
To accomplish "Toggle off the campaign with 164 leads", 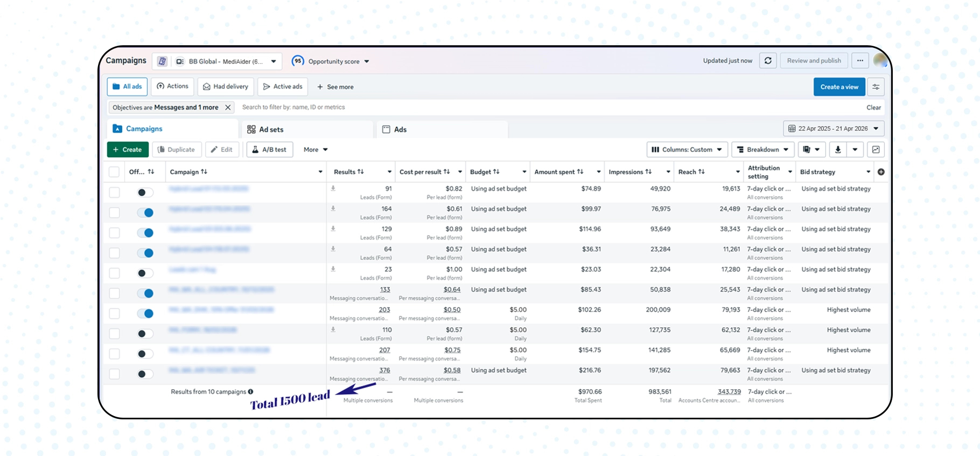I will [145, 213].
